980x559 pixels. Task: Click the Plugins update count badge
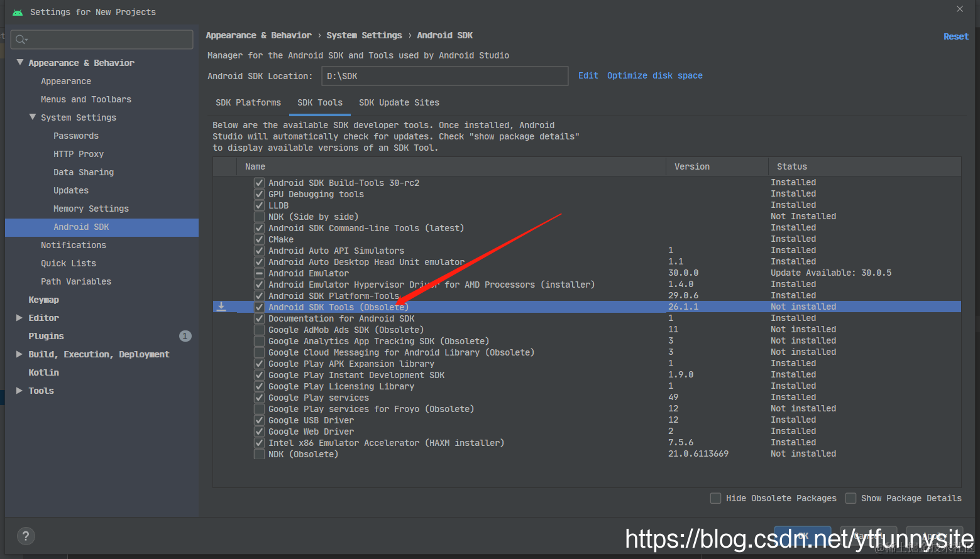[185, 336]
